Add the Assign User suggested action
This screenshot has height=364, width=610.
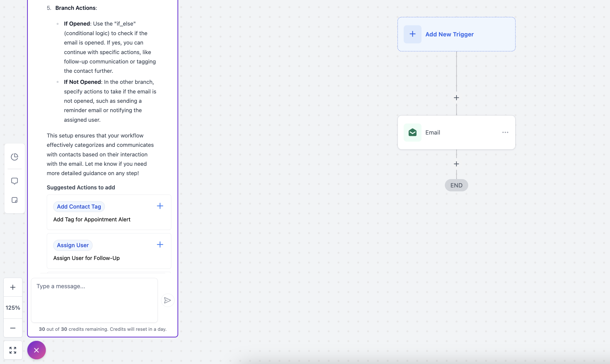(160, 244)
